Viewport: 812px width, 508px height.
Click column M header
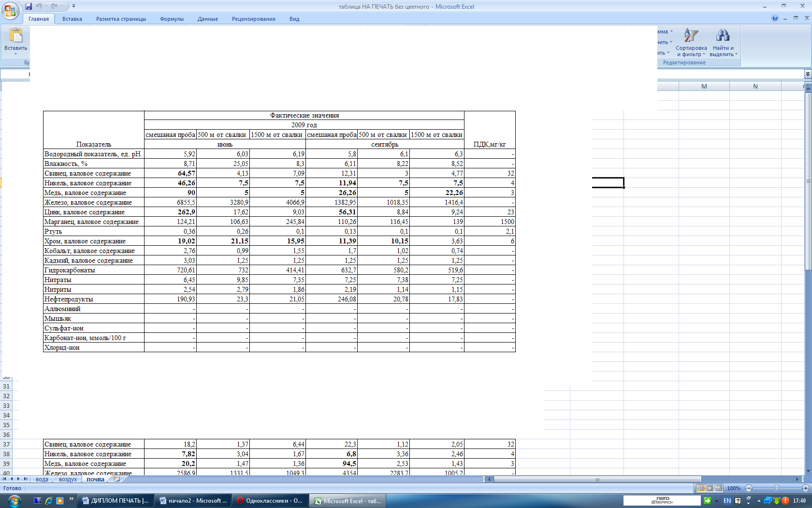point(704,87)
